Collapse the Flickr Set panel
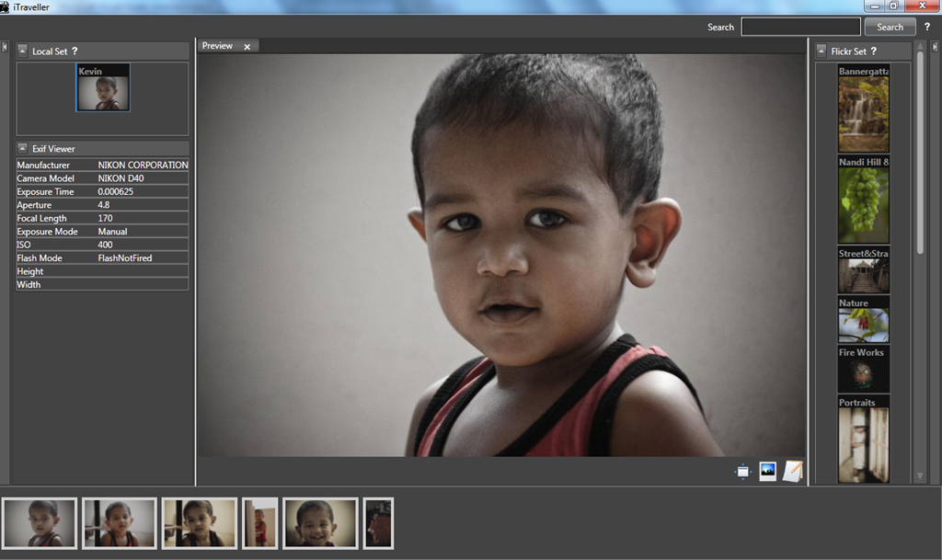Image resolution: width=942 pixels, height=560 pixels. pyautogui.click(x=821, y=51)
